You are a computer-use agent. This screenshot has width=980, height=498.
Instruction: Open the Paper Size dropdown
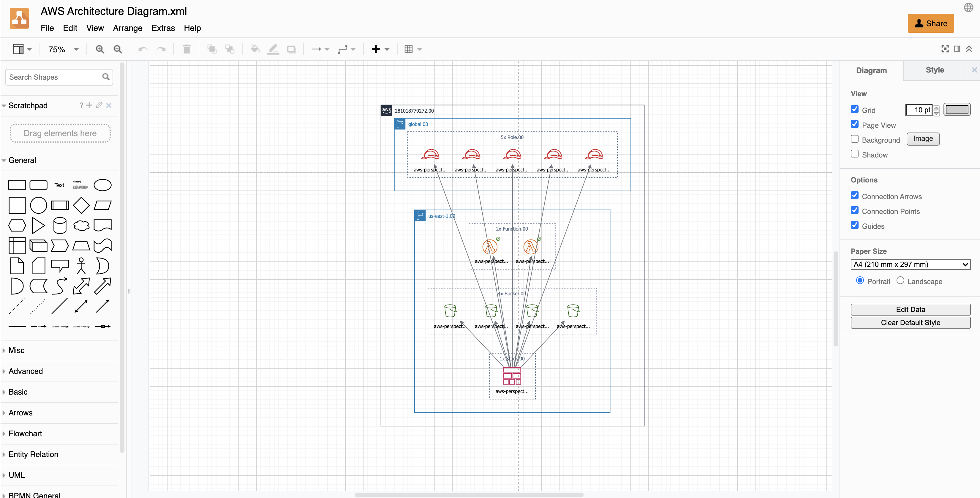coord(910,264)
